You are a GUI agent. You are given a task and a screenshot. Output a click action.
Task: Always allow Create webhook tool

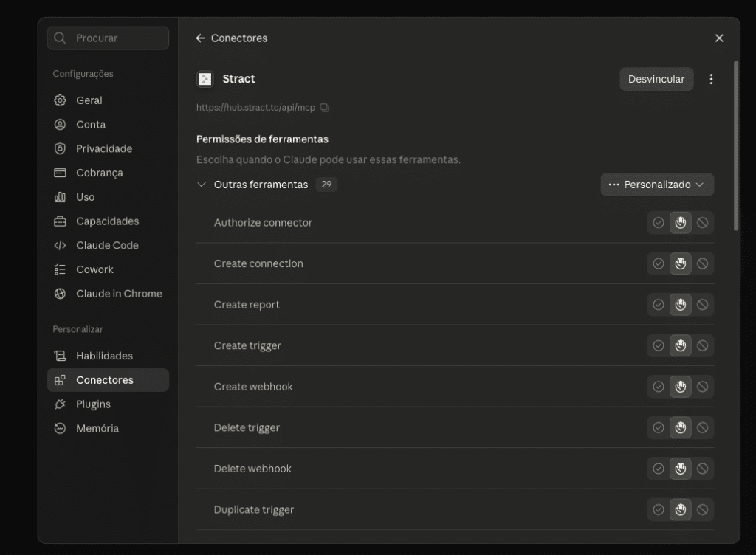click(658, 387)
